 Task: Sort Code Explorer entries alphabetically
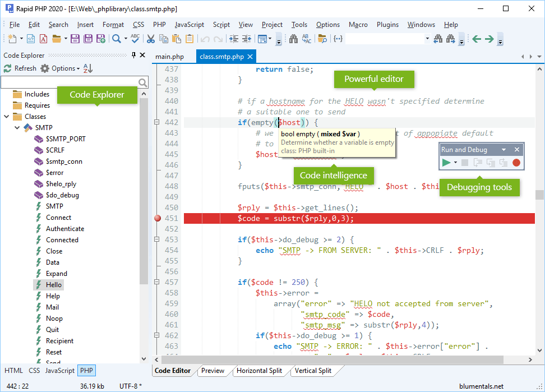(87, 68)
